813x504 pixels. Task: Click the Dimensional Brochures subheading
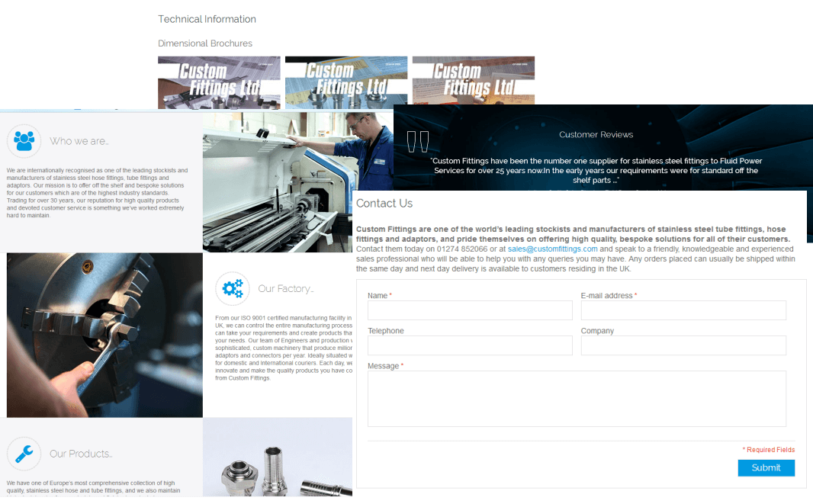point(205,43)
